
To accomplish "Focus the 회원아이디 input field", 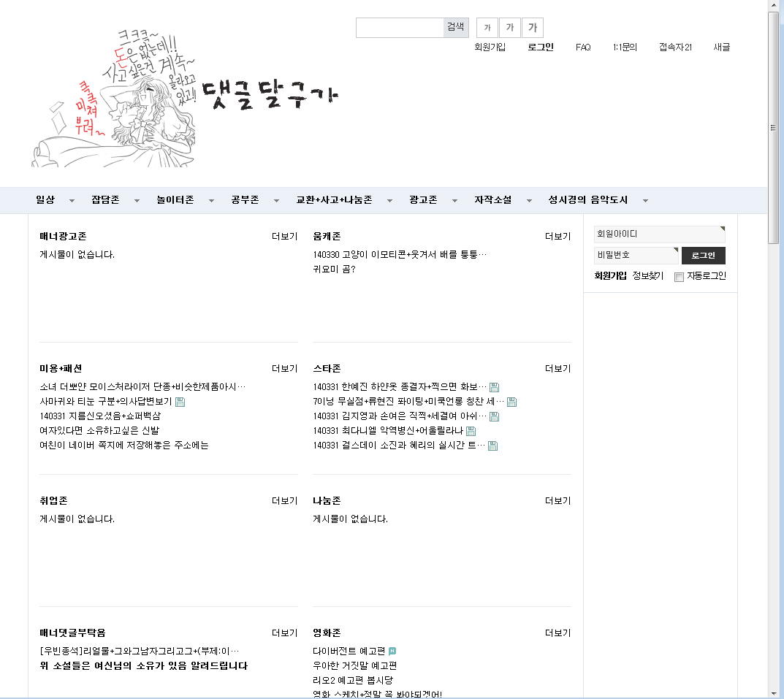I will (x=658, y=234).
